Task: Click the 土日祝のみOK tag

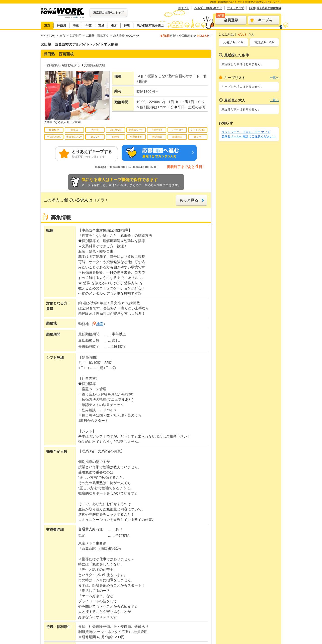Action: click(74, 137)
